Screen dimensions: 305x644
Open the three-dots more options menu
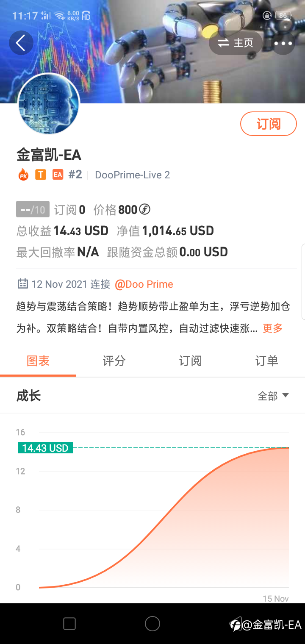coord(283,43)
